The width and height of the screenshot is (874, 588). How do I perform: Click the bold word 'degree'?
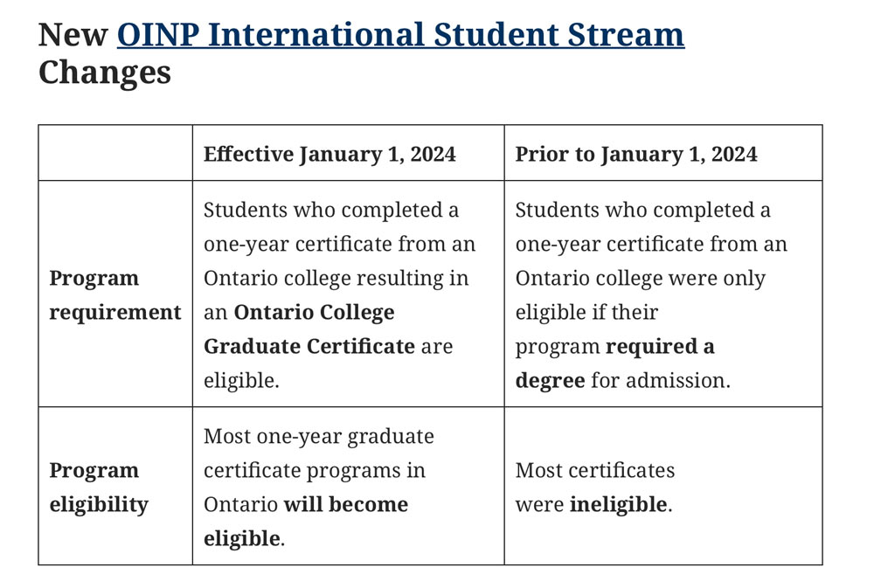[x=550, y=381]
